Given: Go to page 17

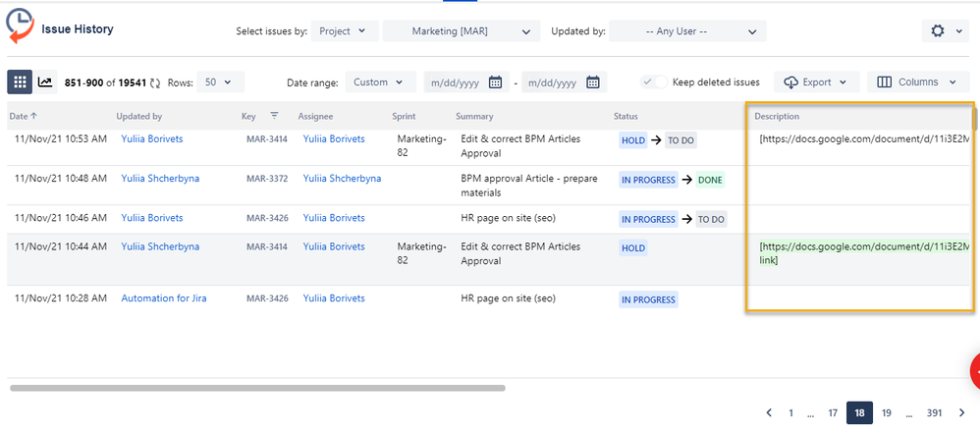Looking at the screenshot, I should (833, 412).
